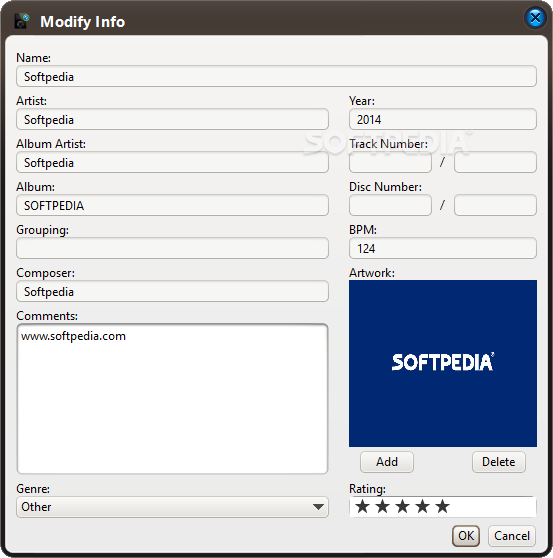The image size is (553, 558).
Task: Click the Year field showing 2014
Action: (x=443, y=119)
